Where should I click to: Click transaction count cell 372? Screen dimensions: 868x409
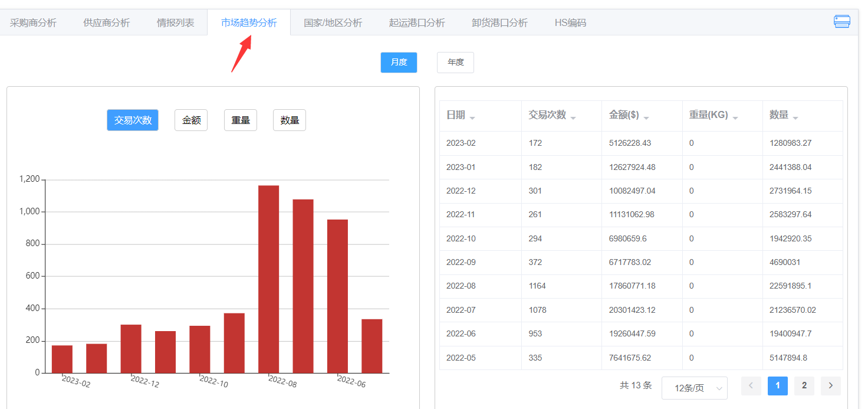pyautogui.click(x=535, y=262)
